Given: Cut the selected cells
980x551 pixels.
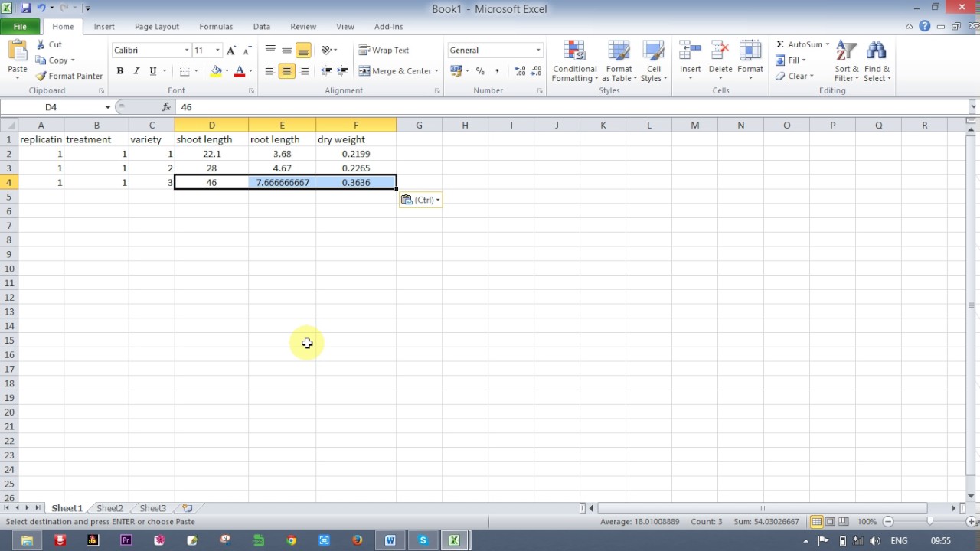Looking at the screenshot, I should point(49,44).
